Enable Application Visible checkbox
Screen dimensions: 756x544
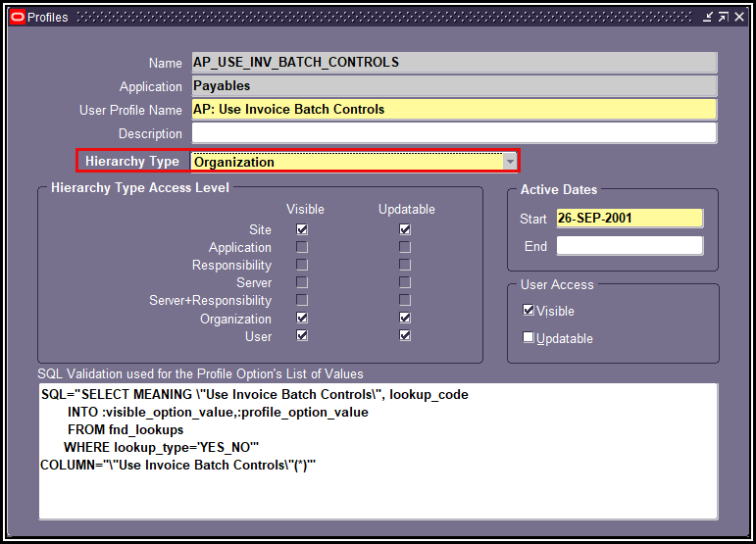coord(302,247)
